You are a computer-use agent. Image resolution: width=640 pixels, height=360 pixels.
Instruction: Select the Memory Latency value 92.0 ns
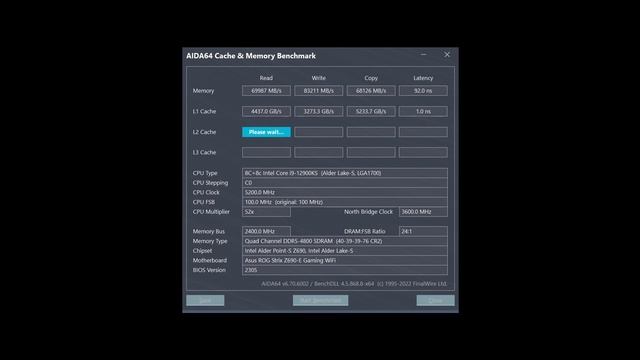(x=423, y=91)
